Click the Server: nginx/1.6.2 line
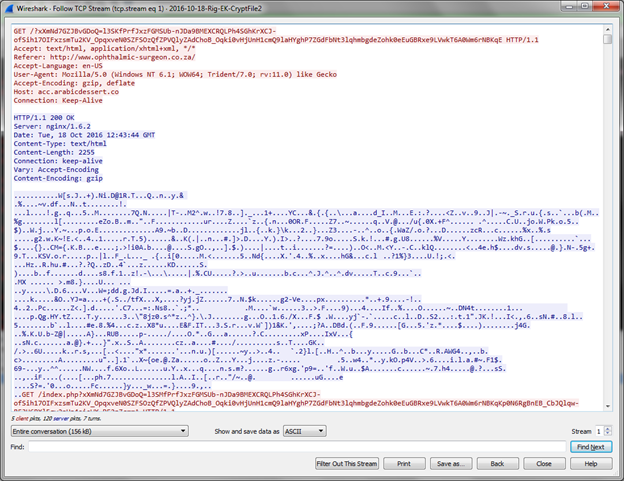Screen dimensions: 624x481 (x=52, y=127)
